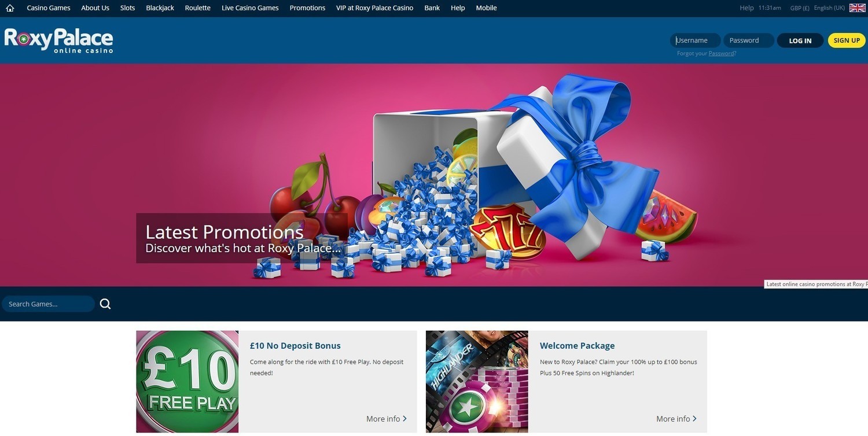Screen dimensions: 868x436
Task: Click the chevron beside £10 bonus More info
Action: click(x=404, y=419)
